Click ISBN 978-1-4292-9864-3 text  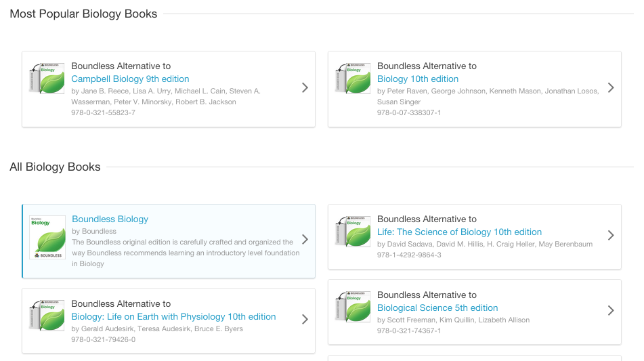[x=409, y=255]
